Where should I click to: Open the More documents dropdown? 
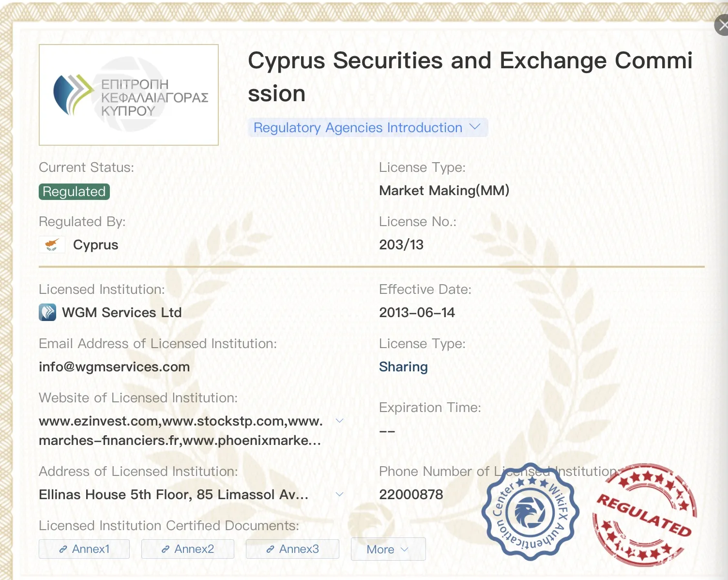click(x=388, y=549)
